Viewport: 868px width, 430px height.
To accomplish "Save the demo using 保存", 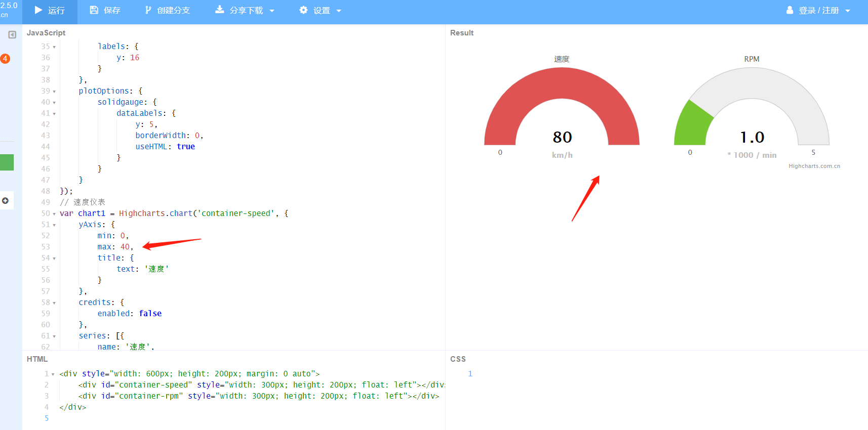I will pos(105,10).
